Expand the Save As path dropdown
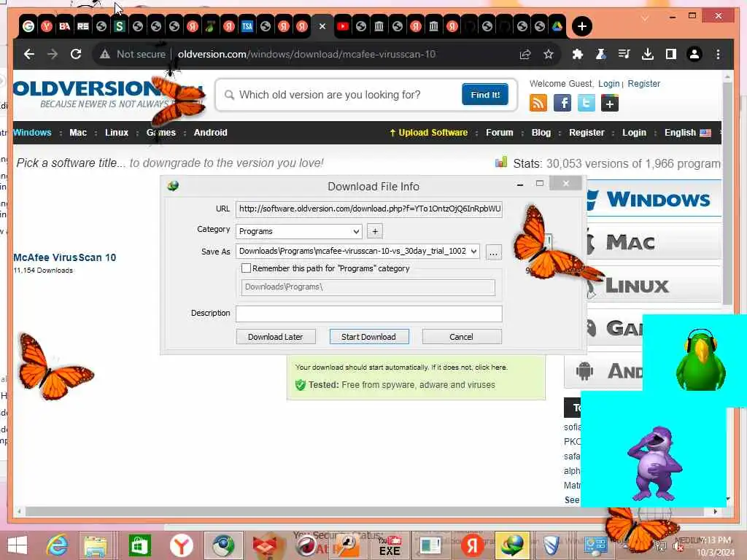The image size is (747, 560). [x=473, y=251]
